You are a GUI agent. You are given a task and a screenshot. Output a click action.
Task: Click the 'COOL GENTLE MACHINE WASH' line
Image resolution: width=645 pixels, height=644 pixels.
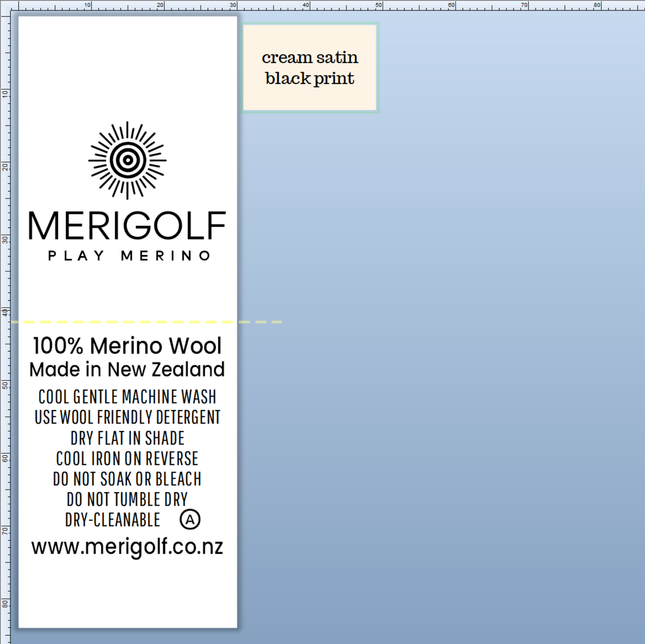pos(127,397)
